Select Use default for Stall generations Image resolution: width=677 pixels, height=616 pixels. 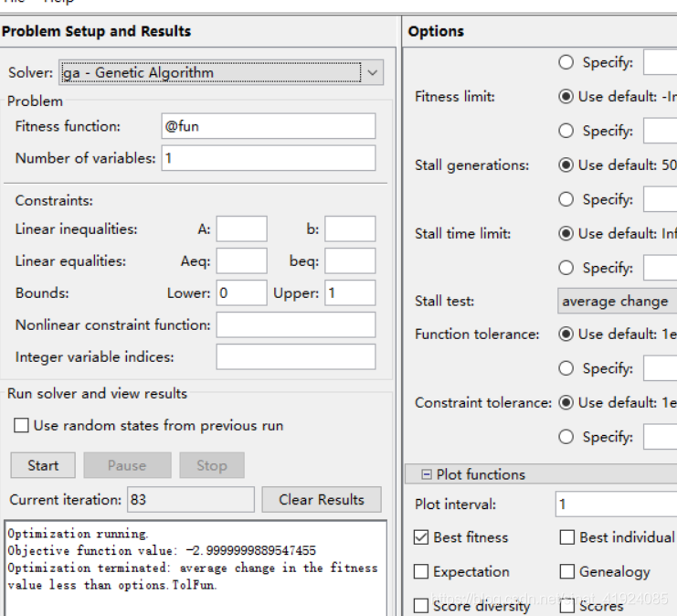(x=566, y=165)
